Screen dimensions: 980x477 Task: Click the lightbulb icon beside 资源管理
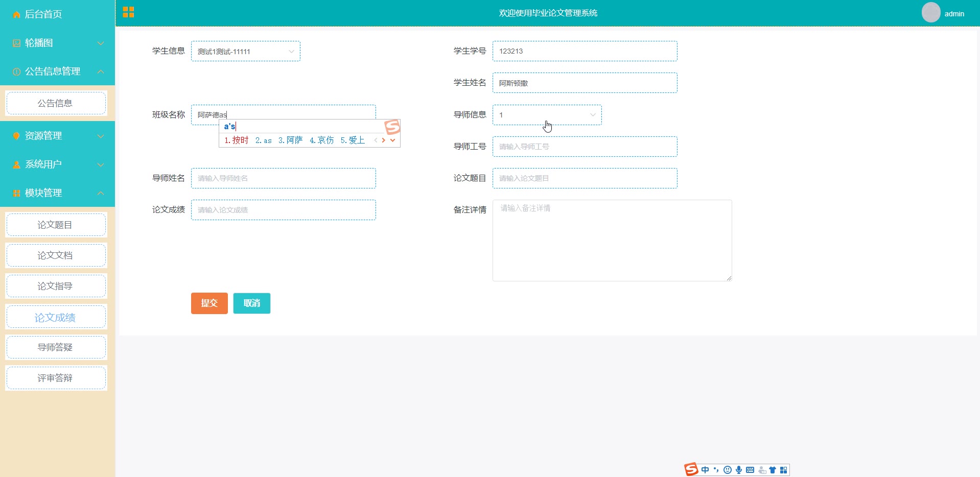pos(16,136)
